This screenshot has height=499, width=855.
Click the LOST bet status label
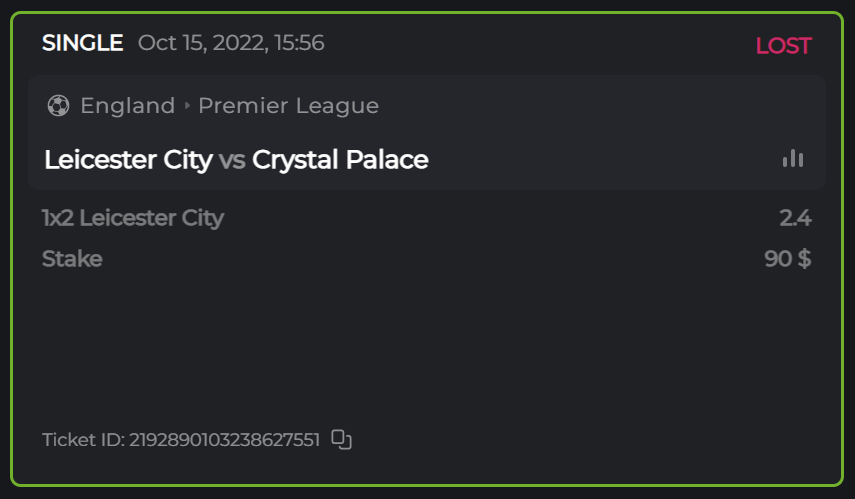coord(783,46)
